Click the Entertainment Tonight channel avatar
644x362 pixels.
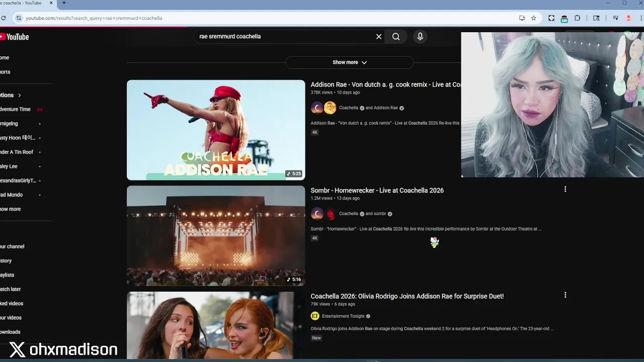click(x=315, y=316)
